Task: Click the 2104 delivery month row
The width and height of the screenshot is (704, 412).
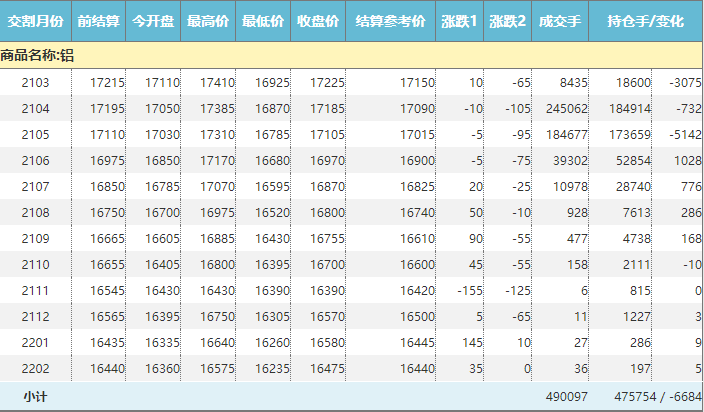Action: 36,108
